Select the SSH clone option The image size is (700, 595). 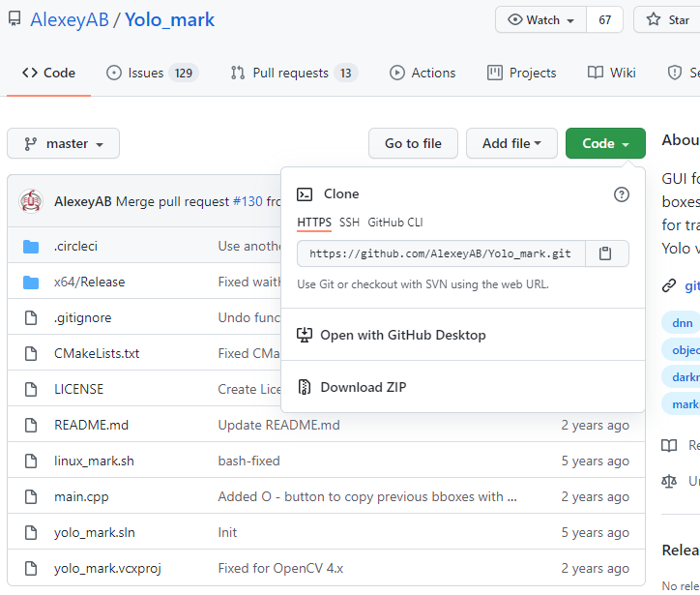(349, 223)
